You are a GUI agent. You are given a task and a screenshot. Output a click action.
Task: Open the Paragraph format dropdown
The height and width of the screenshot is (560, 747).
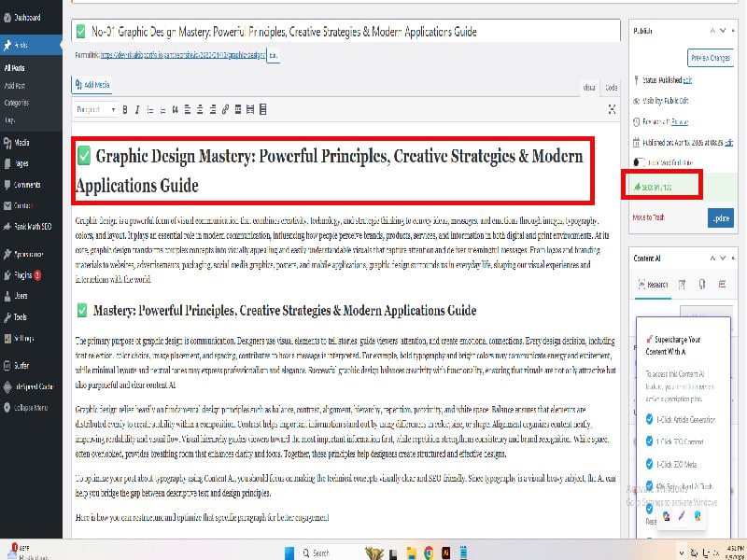pos(96,109)
